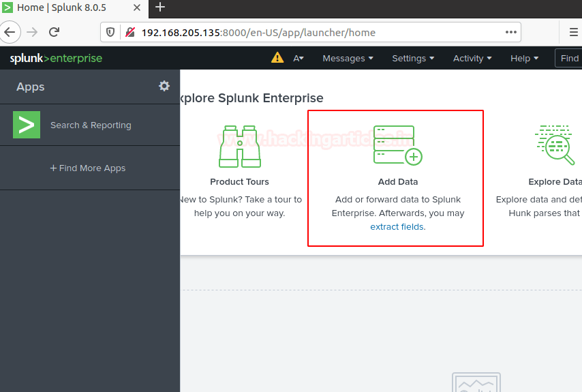Open the Activity dropdown menu
582x392 pixels.
[x=472, y=59]
